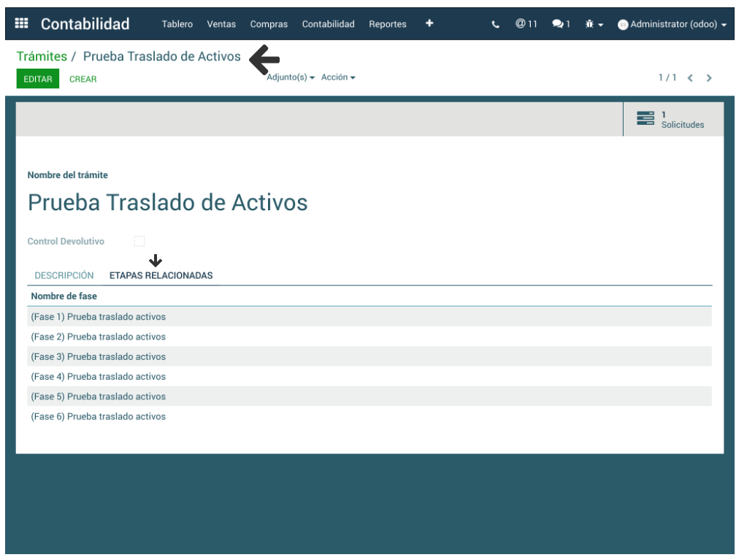This screenshot has height=560, width=747.
Task: Toggle the Control Devolutivo checkbox
Action: pyautogui.click(x=139, y=241)
